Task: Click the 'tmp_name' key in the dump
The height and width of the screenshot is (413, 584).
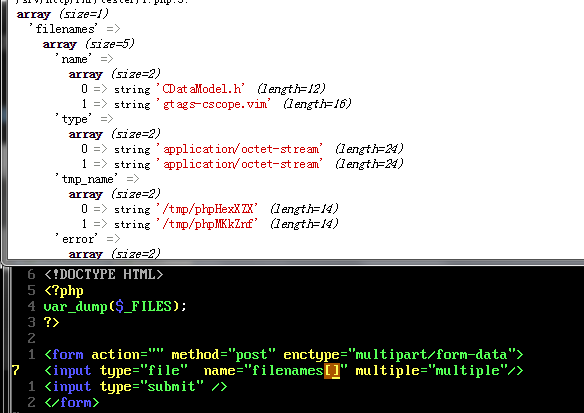Action: point(87,179)
